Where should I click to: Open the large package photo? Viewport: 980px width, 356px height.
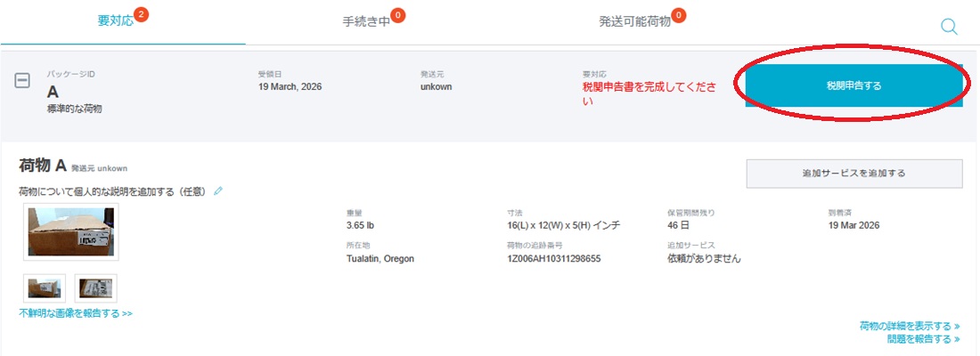[71, 231]
